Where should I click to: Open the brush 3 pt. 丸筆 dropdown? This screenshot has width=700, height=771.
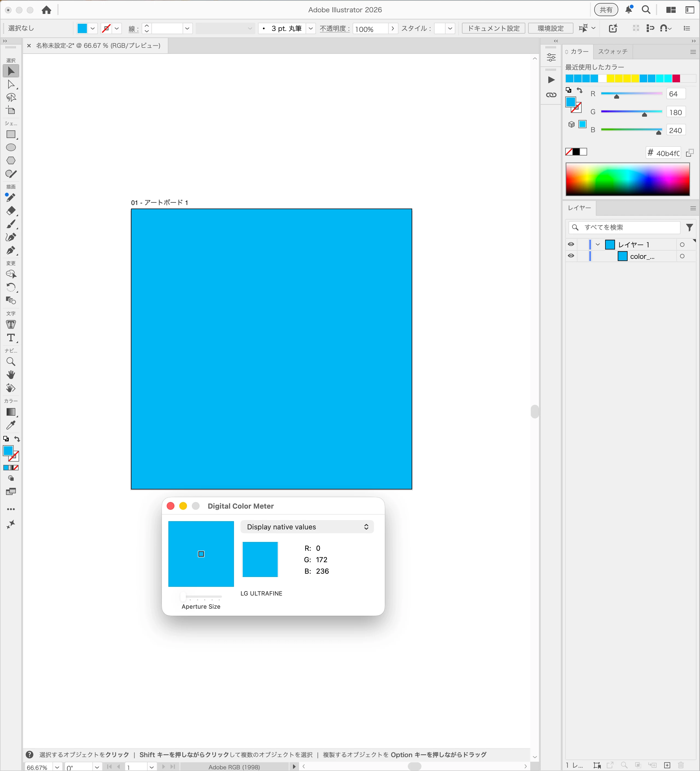311,29
